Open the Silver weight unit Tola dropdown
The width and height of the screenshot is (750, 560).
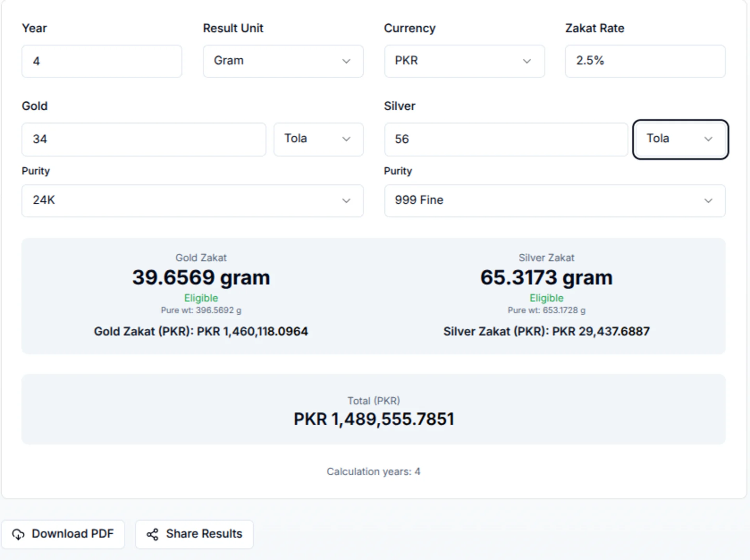click(x=680, y=139)
